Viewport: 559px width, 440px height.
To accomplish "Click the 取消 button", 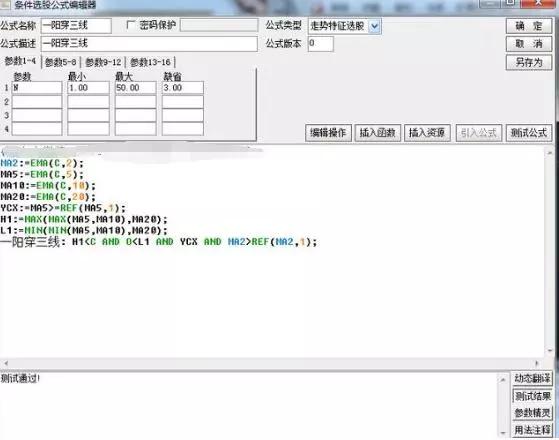I will tap(529, 44).
